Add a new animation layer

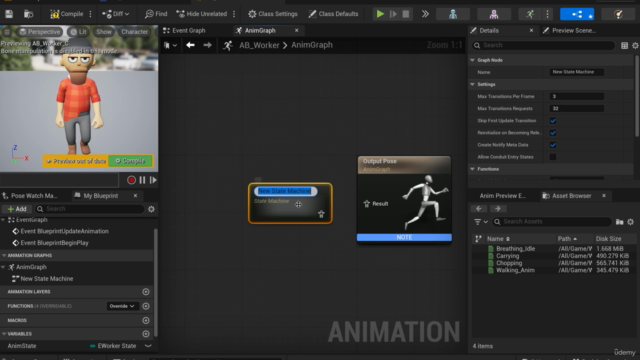pos(146,292)
